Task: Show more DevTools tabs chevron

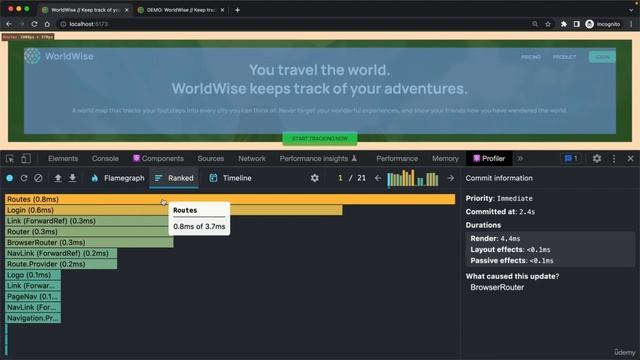Action: [x=520, y=158]
